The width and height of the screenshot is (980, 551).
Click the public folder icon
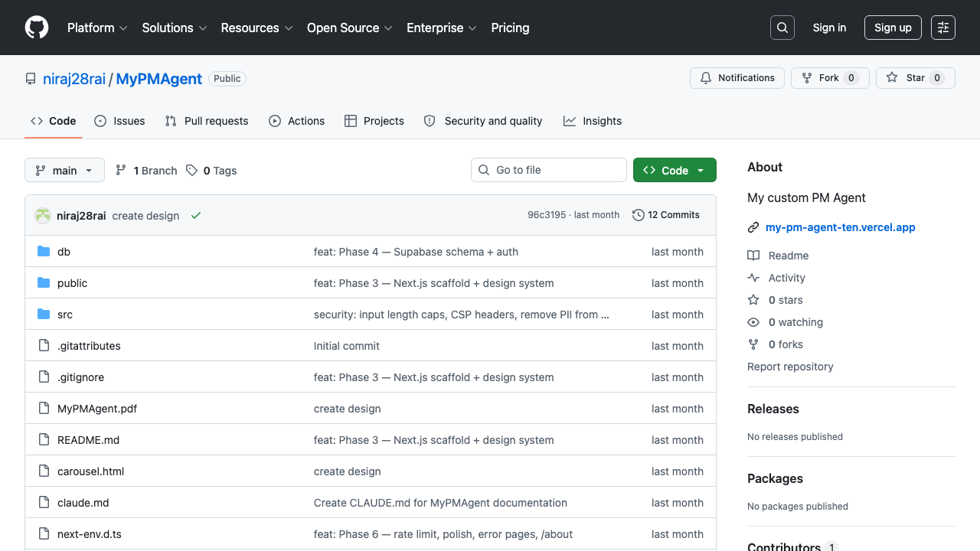pos(44,283)
